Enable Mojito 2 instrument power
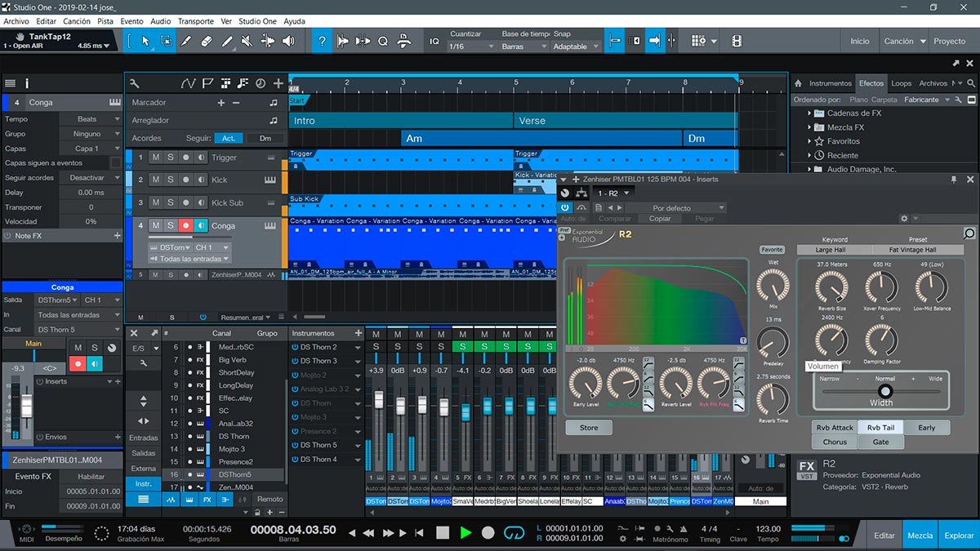The height and width of the screenshot is (551, 980). [x=295, y=375]
